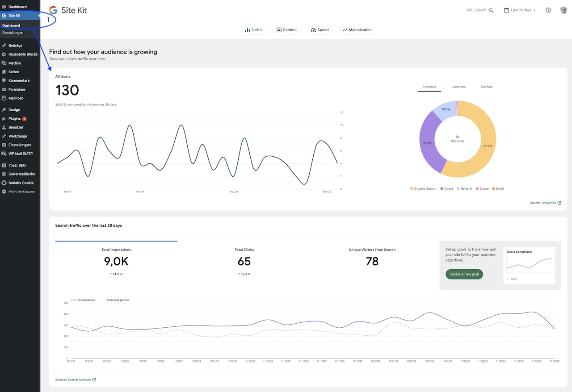The width and height of the screenshot is (572, 392).
Task: Jump to the Traffic section tab
Action: [254, 30]
